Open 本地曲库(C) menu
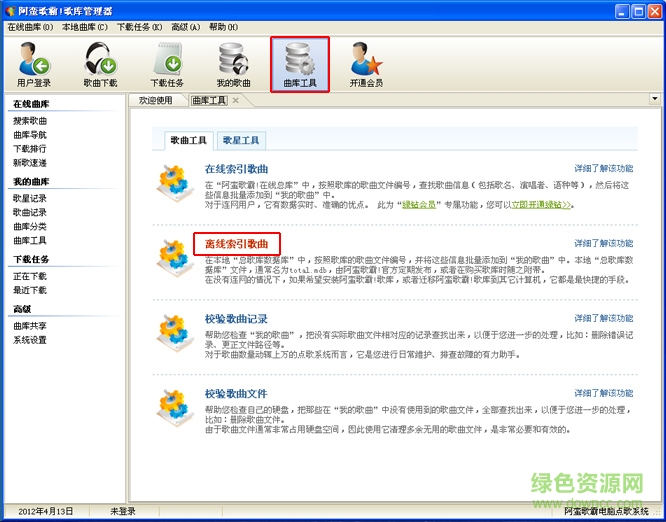 [85, 27]
